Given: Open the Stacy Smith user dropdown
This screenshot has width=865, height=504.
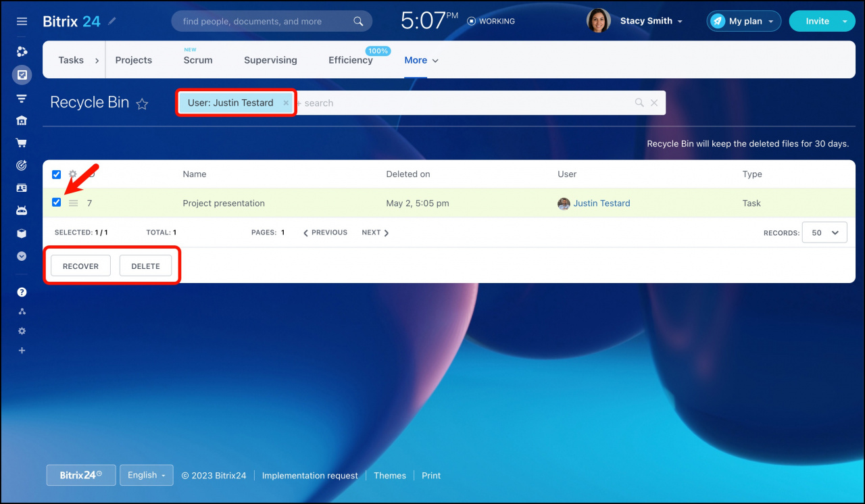Looking at the screenshot, I should [x=651, y=21].
